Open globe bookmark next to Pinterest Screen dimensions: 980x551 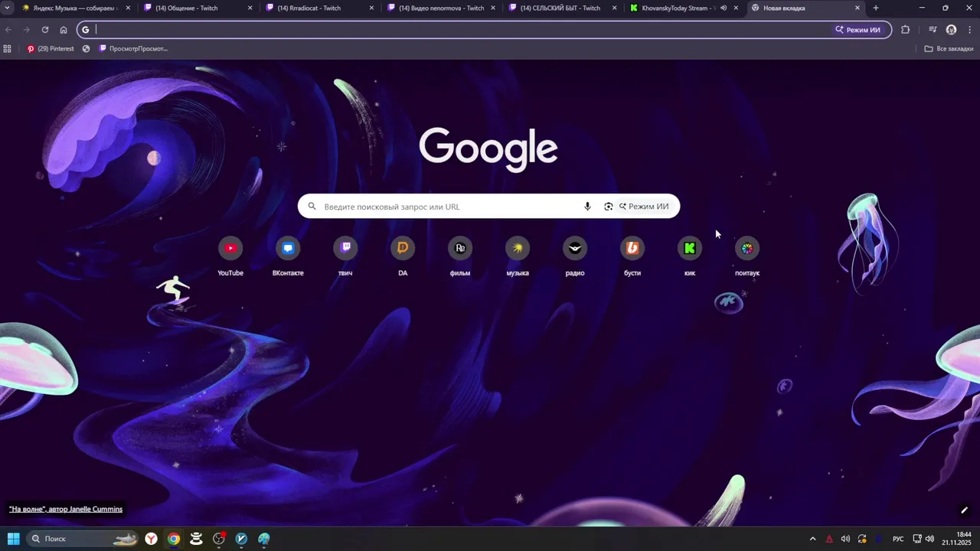click(86, 48)
